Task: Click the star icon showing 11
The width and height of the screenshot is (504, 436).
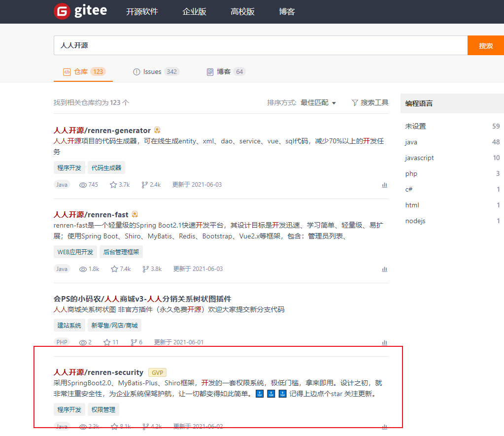Action: pyautogui.click(x=107, y=342)
